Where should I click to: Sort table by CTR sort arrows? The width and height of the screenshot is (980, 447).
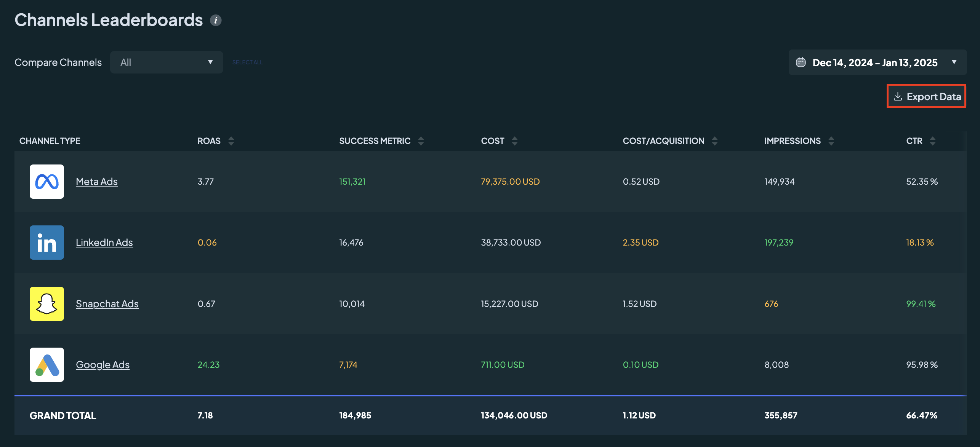pyautogui.click(x=932, y=141)
